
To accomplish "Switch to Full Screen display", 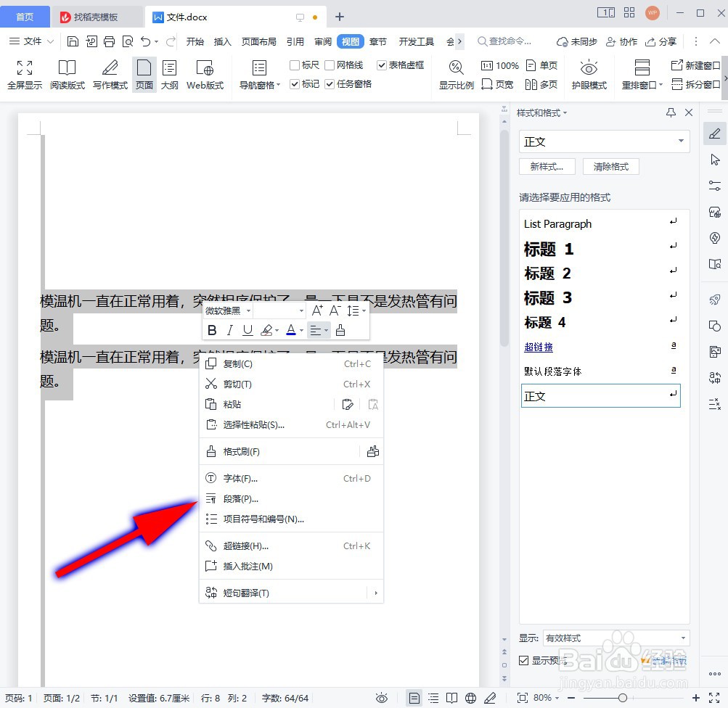I will (x=25, y=75).
